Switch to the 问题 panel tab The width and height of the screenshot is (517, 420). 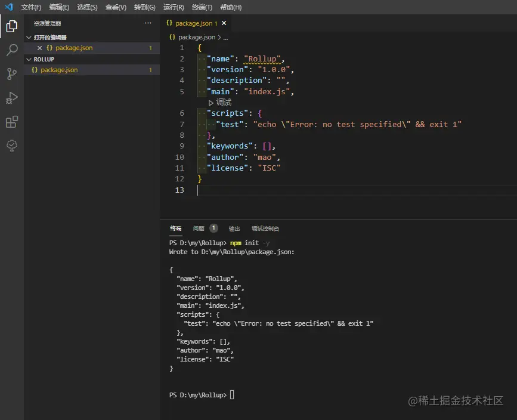point(199,228)
